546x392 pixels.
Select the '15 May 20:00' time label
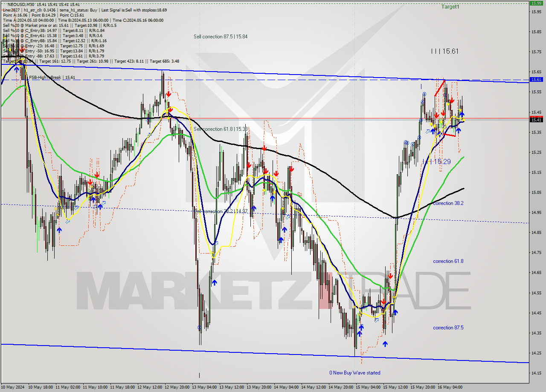[424, 387]
